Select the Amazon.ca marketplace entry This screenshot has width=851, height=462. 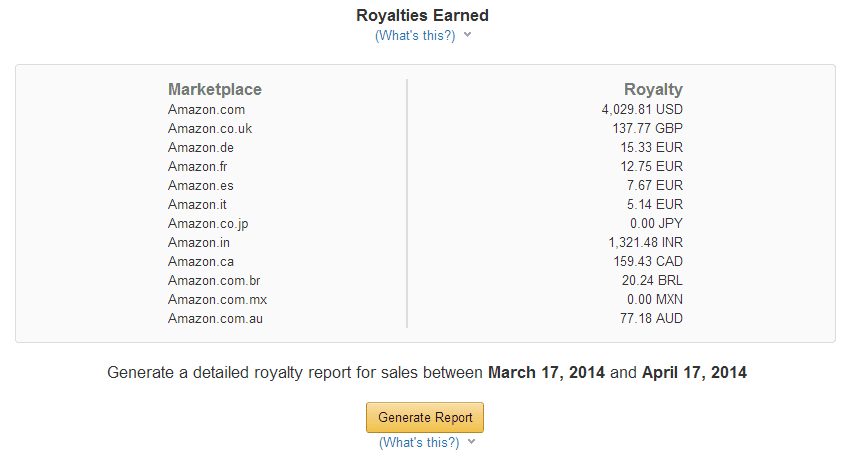click(201, 262)
